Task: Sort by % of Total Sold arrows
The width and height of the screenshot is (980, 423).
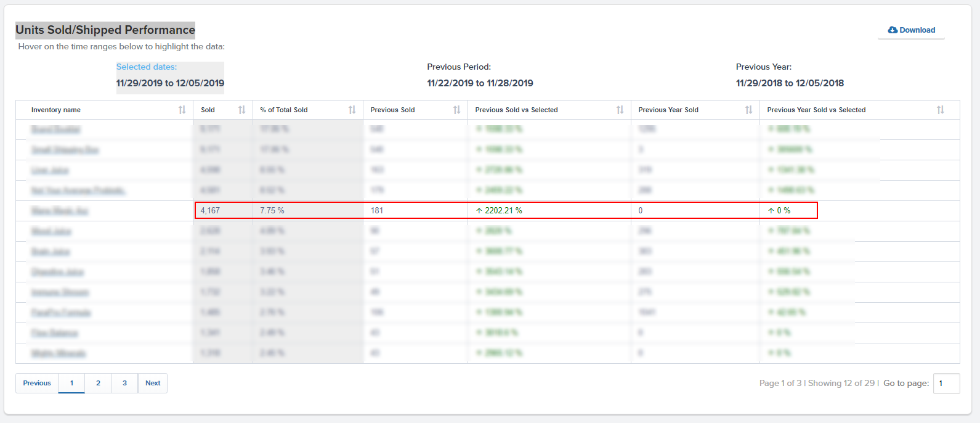Action: pyautogui.click(x=352, y=110)
